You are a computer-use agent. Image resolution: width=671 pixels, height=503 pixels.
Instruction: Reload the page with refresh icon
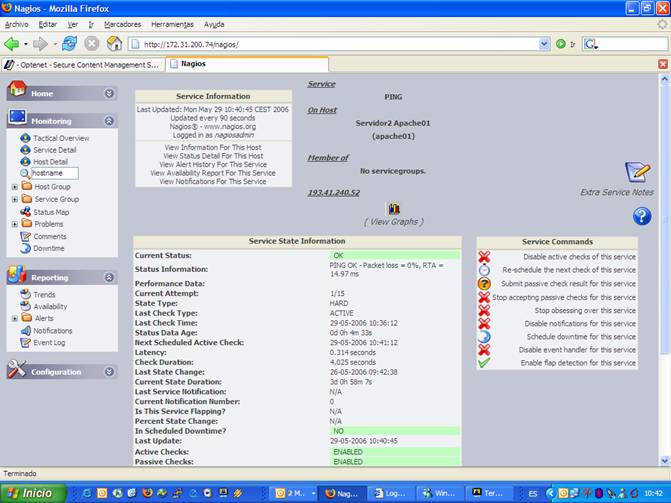(69, 44)
